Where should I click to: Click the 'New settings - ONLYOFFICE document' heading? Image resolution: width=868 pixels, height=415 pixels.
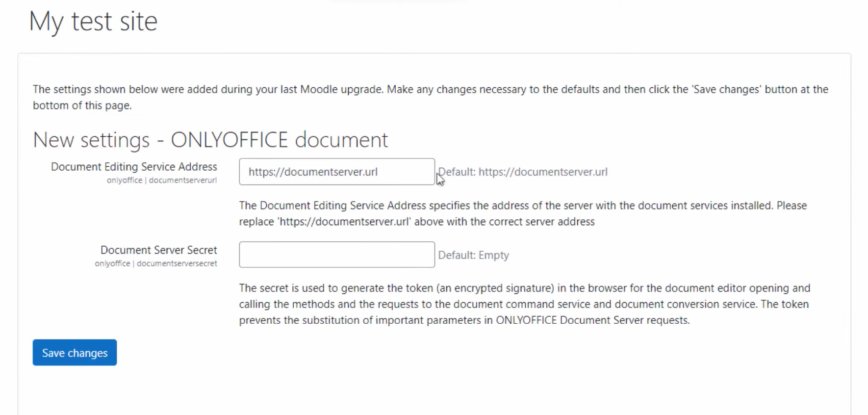coord(210,140)
